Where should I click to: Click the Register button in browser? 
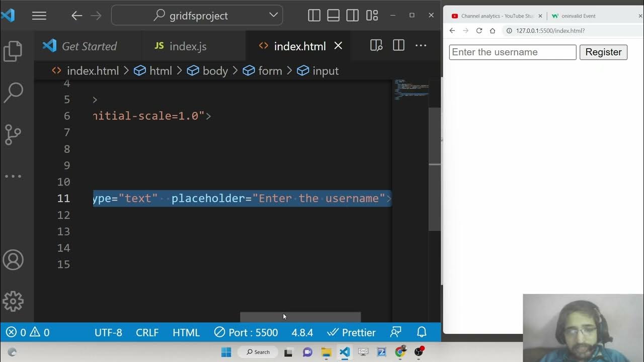tap(603, 52)
